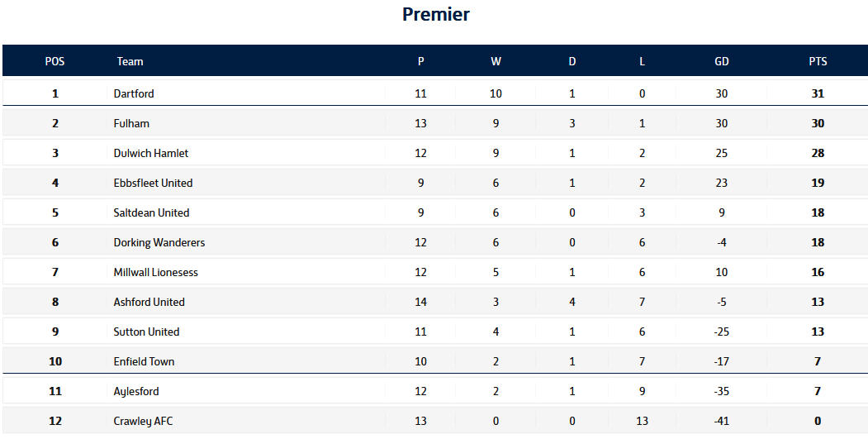The height and width of the screenshot is (439, 868).
Task: Click Dartford's points value of 31
Action: pyautogui.click(x=818, y=93)
